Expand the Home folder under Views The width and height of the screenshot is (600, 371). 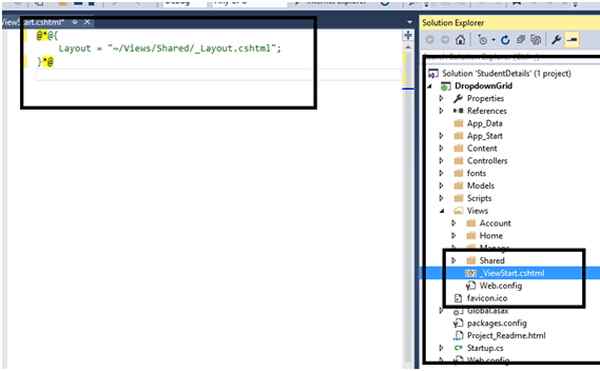point(454,236)
